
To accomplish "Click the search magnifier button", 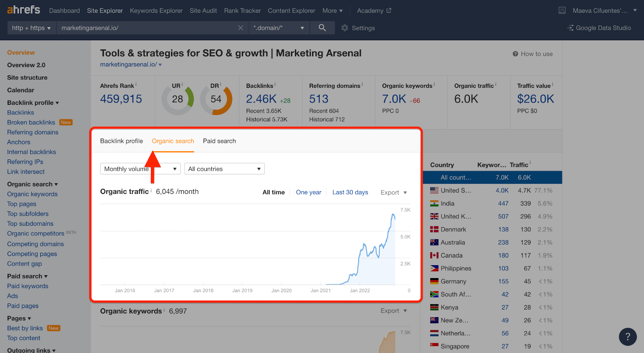I will (322, 28).
